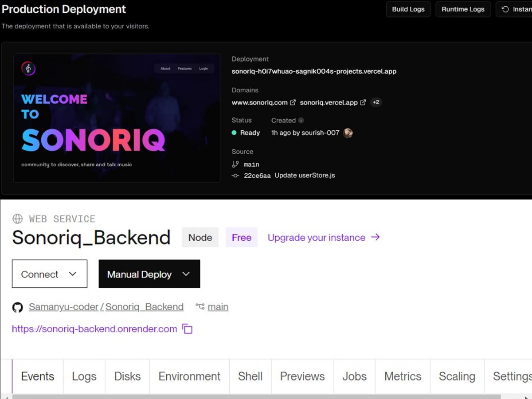Click Upgrade your instance link

point(317,238)
